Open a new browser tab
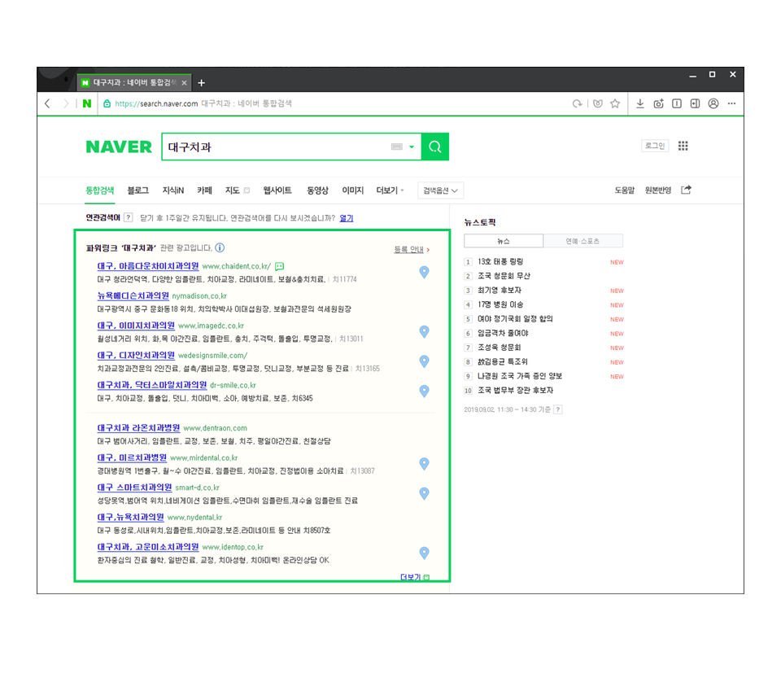 (x=201, y=83)
